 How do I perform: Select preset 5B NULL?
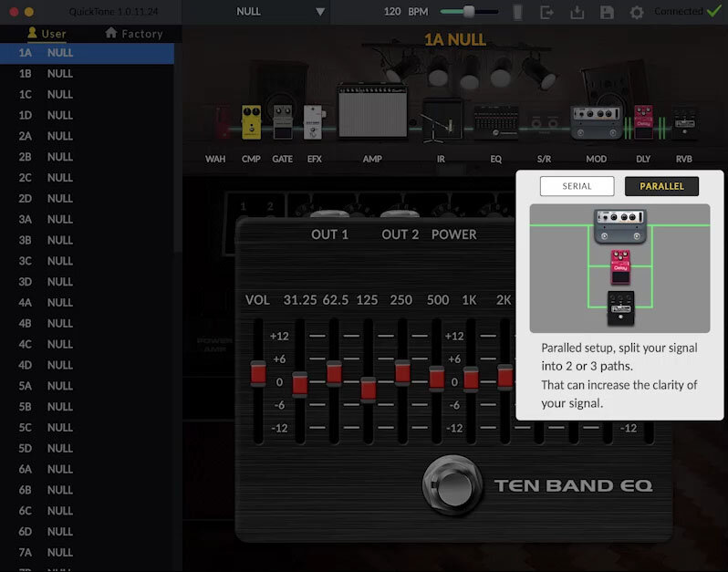87,407
